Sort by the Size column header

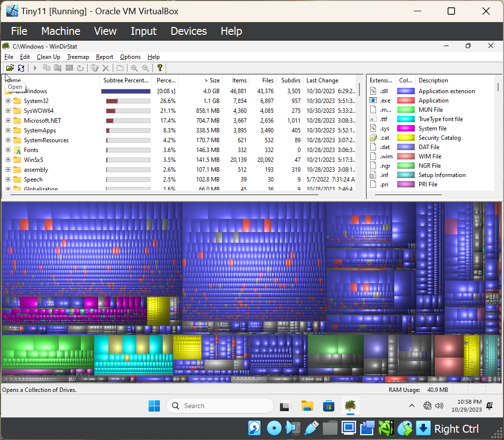(x=200, y=80)
